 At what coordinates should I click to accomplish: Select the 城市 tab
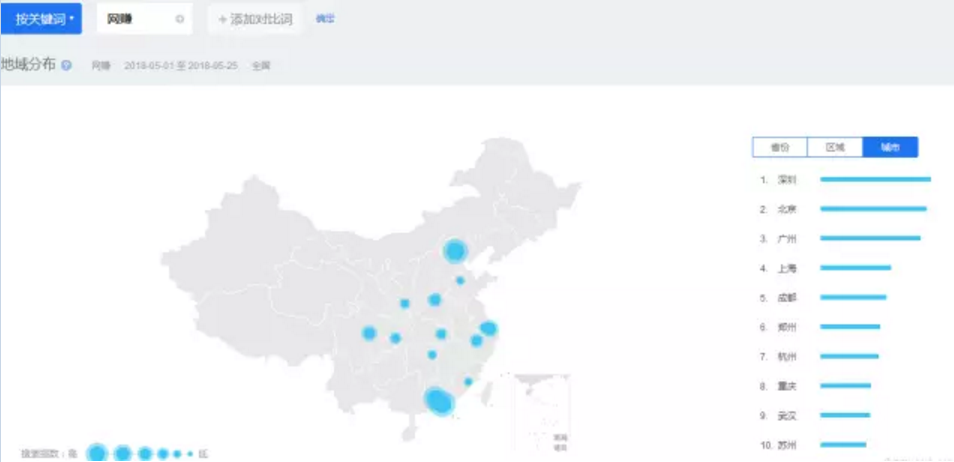890,147
